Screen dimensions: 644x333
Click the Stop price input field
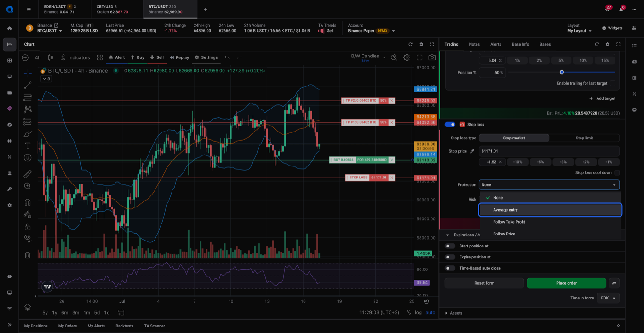point(549,151)
